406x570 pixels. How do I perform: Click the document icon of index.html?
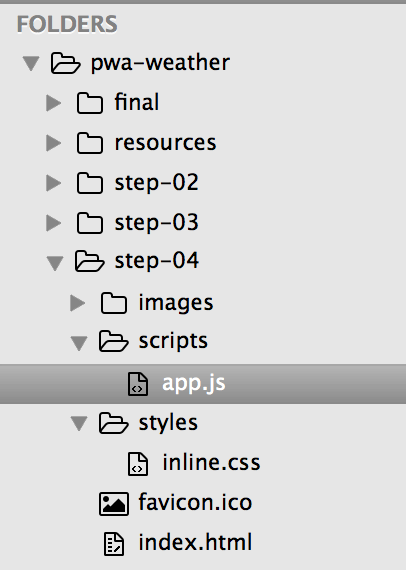(x=114, y=544)
